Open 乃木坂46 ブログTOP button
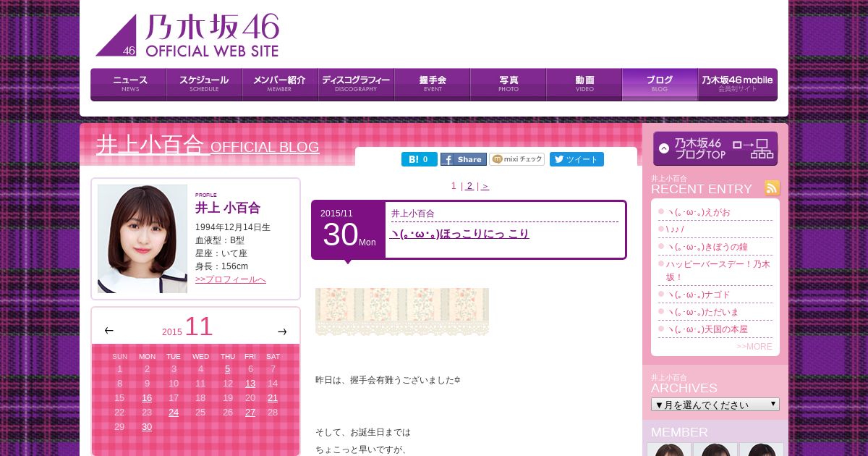 point(715,148)
